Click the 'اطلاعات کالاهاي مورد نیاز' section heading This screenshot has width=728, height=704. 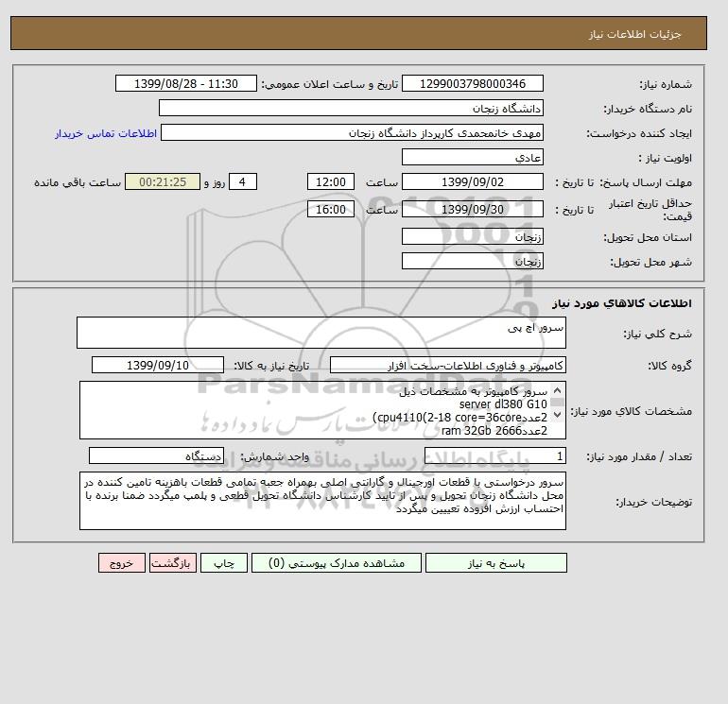tap(622, 303)
